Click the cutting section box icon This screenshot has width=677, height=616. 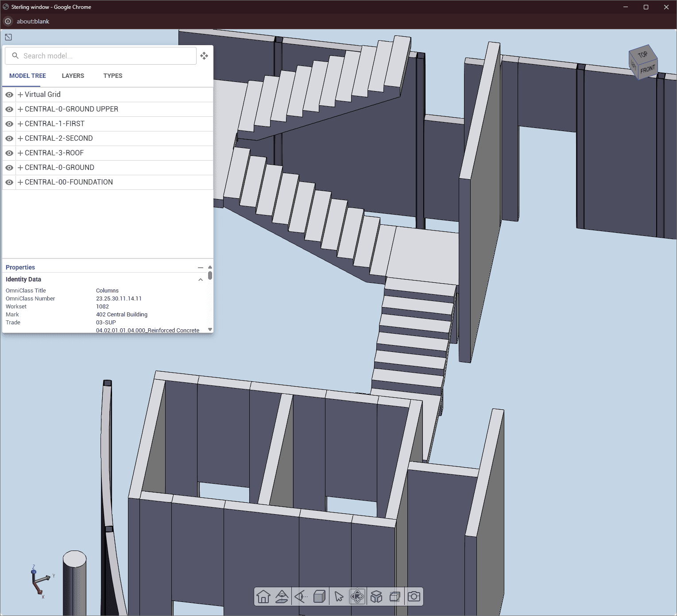click(395, 597)
